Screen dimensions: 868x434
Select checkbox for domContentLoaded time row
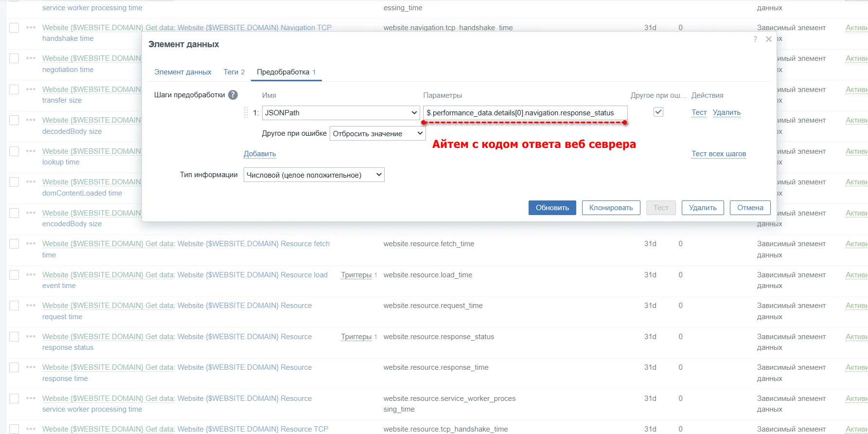click(x=15, y=182)
